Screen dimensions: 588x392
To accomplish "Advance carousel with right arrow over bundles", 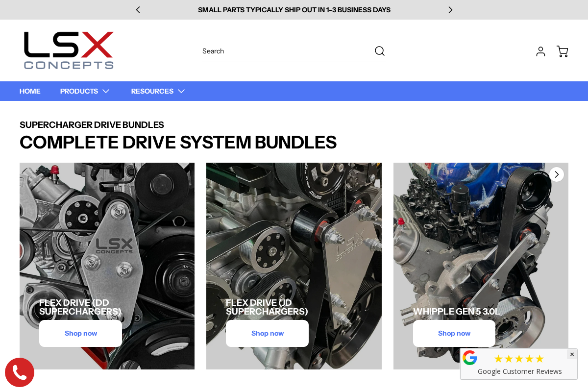I will (x=557, y=174).
